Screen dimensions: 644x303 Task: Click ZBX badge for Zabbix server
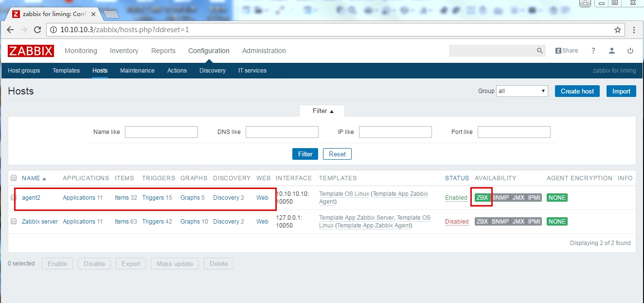(x=482, y=222)
